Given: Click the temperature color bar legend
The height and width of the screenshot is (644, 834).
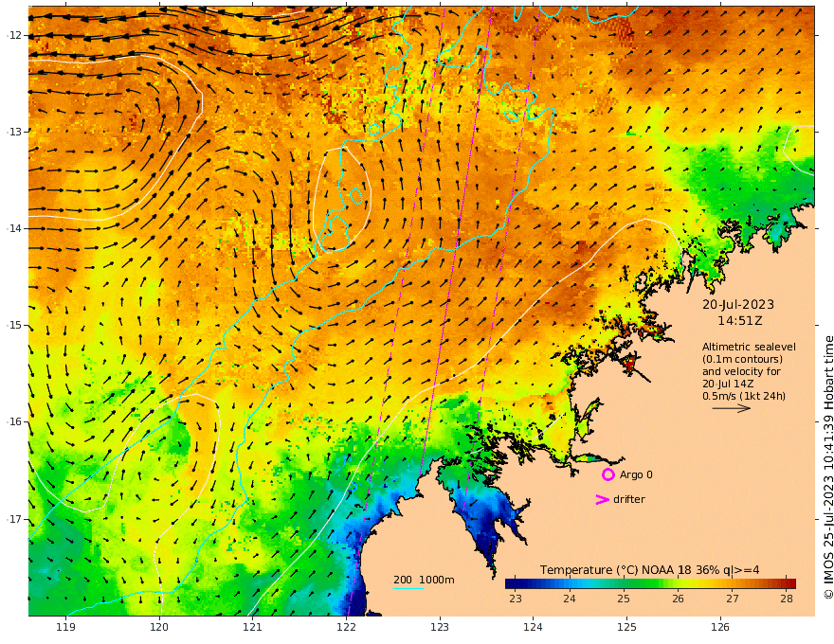Looking at the screenshot, I should click(x=650, y=583).
